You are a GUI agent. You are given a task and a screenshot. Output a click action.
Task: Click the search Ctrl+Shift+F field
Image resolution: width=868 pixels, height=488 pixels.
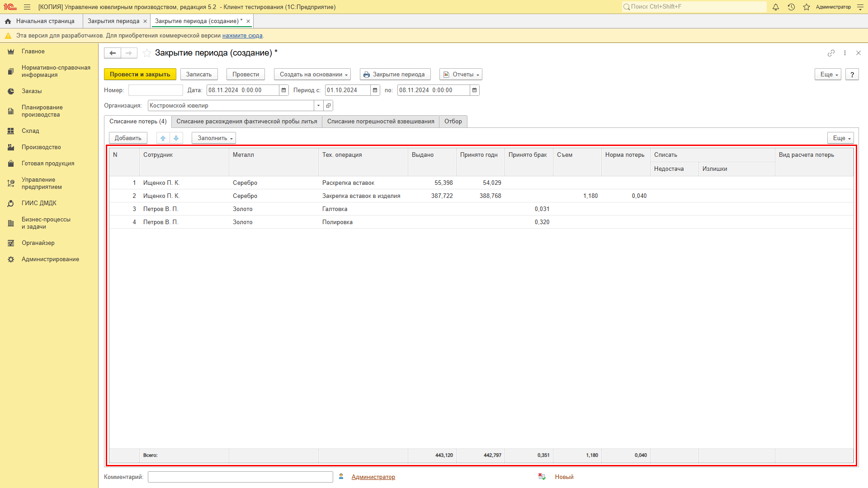pyautogui.click(x=694, y=7)
